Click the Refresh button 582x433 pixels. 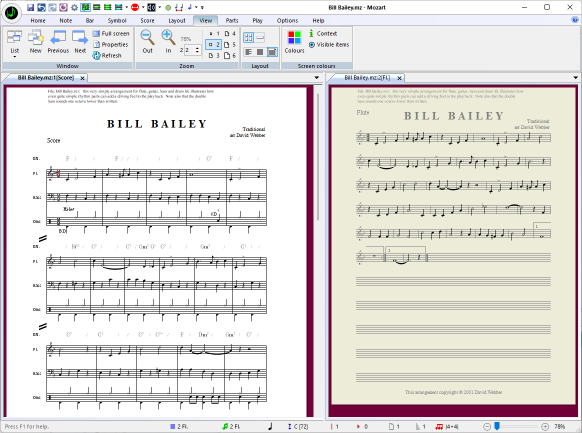click(107, 56)
